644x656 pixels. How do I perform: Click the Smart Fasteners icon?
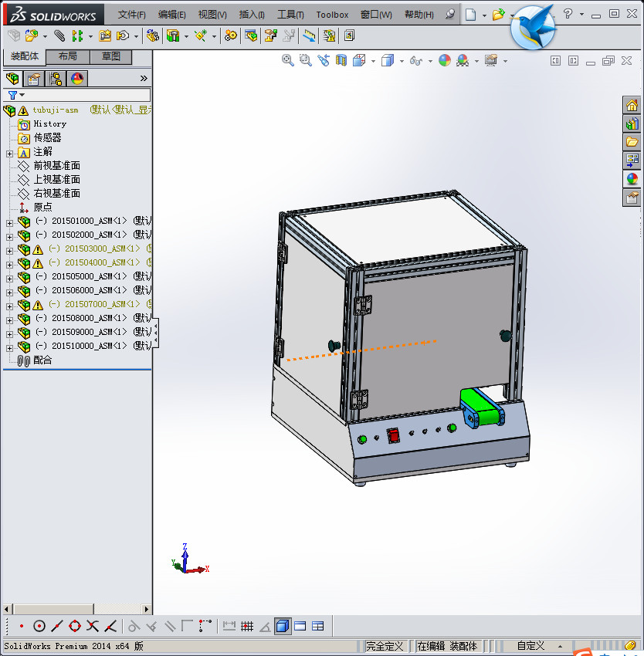[x=105, y=36]
